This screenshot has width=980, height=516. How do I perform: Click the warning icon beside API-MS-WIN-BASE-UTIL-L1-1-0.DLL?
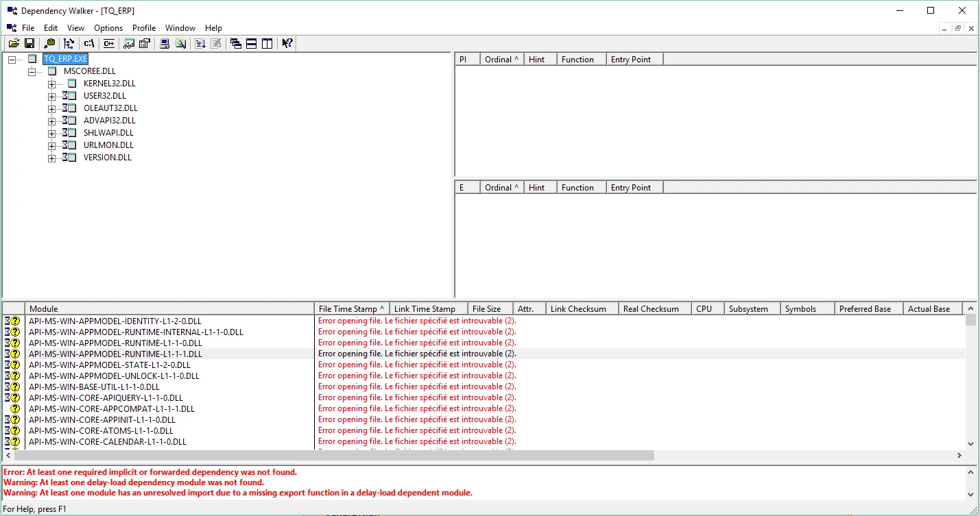[15, 386]
